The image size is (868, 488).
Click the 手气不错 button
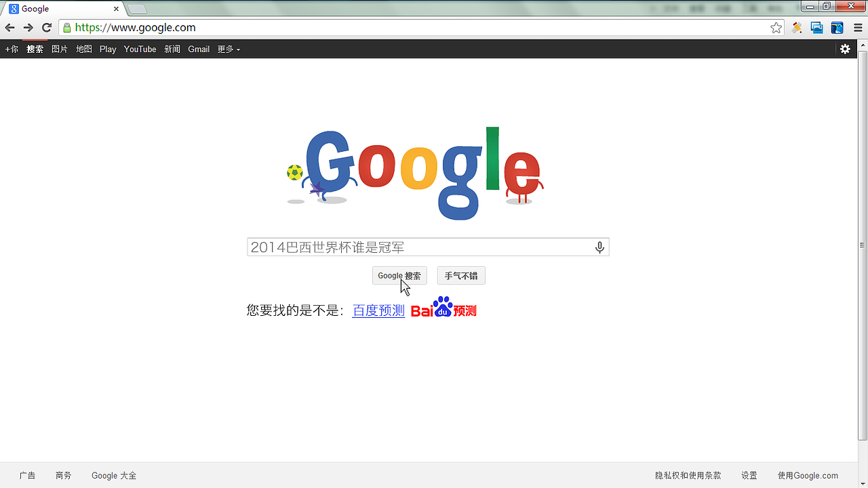point(461,276)
